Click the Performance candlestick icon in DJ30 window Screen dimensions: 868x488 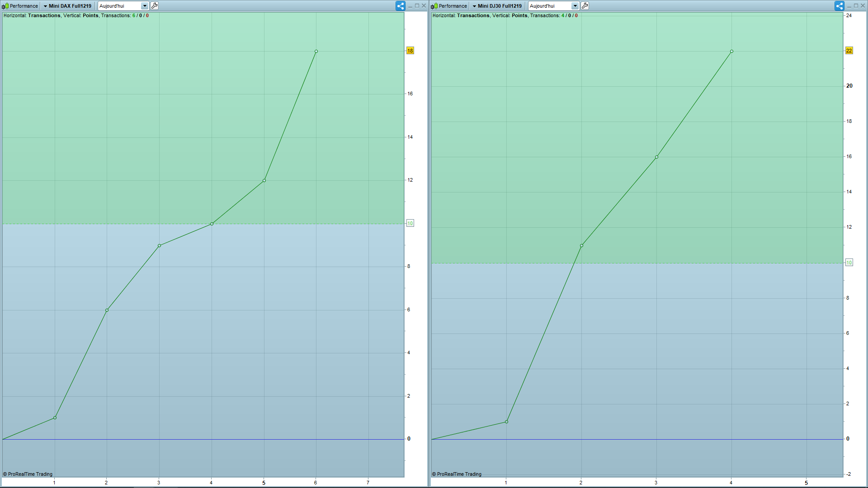point(434,6)
